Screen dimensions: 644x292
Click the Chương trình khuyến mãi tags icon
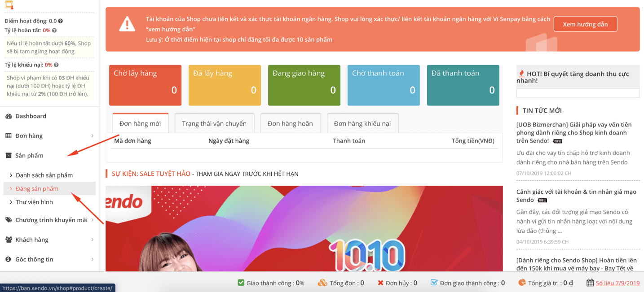(x=9, y=220)
